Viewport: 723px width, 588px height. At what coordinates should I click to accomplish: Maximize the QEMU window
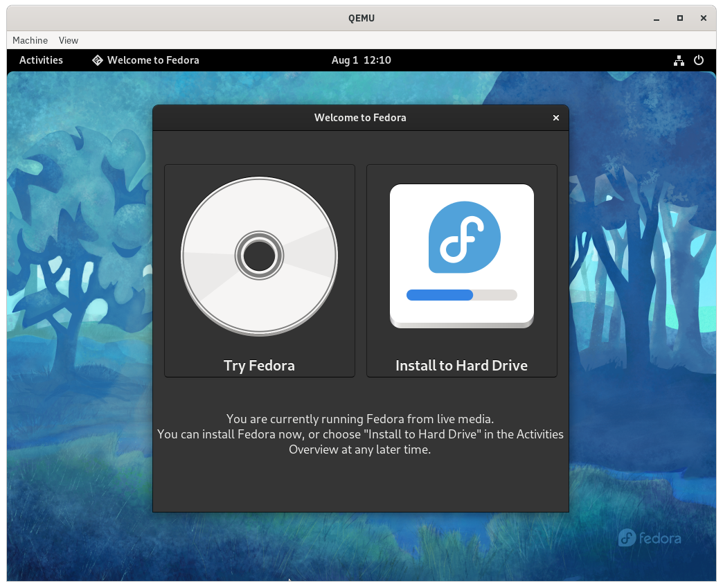point(679,18)
